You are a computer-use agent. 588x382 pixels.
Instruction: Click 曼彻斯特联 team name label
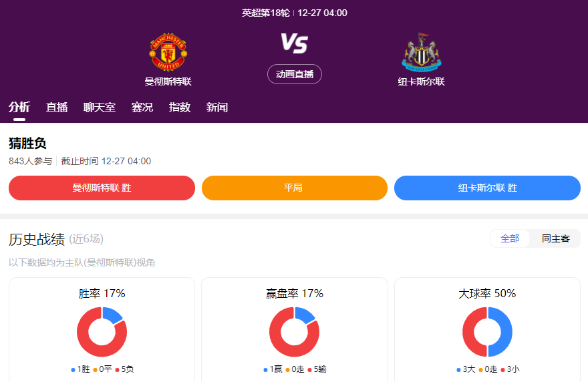click(x=168, y=81)
